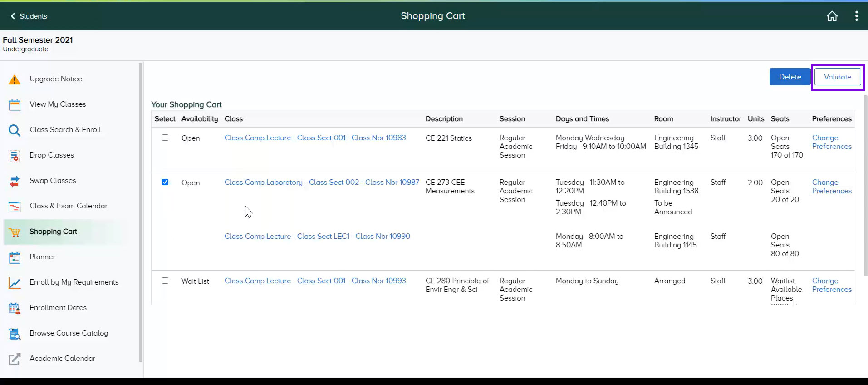868x385 pixels.
Task: Click the Home icon in header
Action: [x=832, y=16]
